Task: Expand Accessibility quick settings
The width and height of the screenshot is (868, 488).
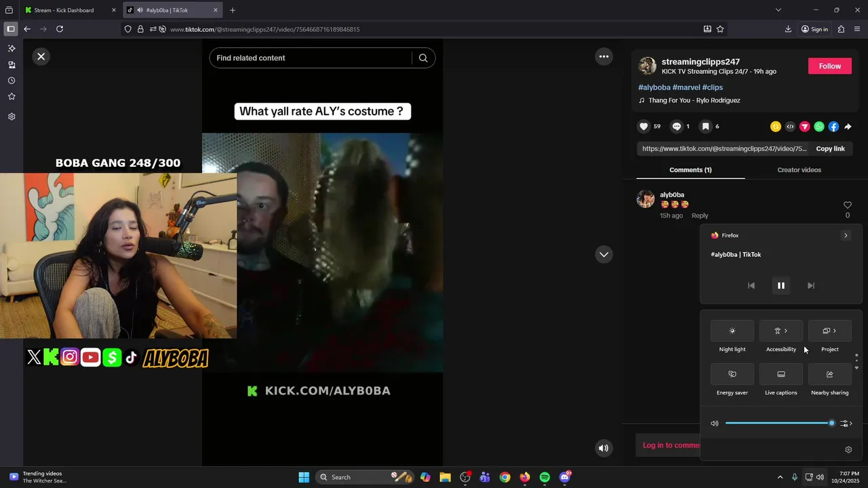Action: pos(781,331)
